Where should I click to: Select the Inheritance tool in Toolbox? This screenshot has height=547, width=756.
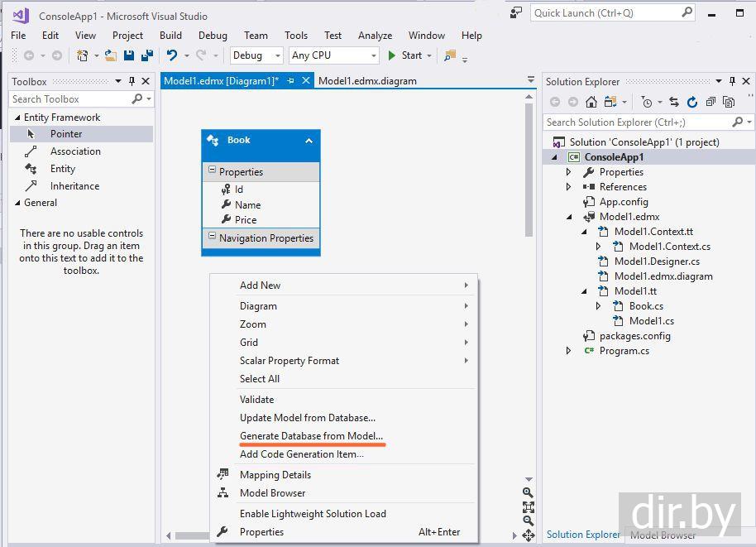coord(74,186)
